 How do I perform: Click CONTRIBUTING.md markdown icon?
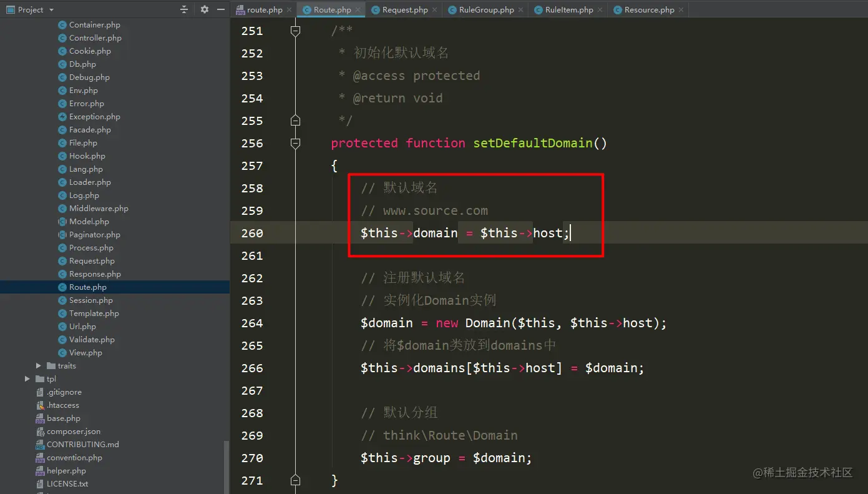[40, 445]
